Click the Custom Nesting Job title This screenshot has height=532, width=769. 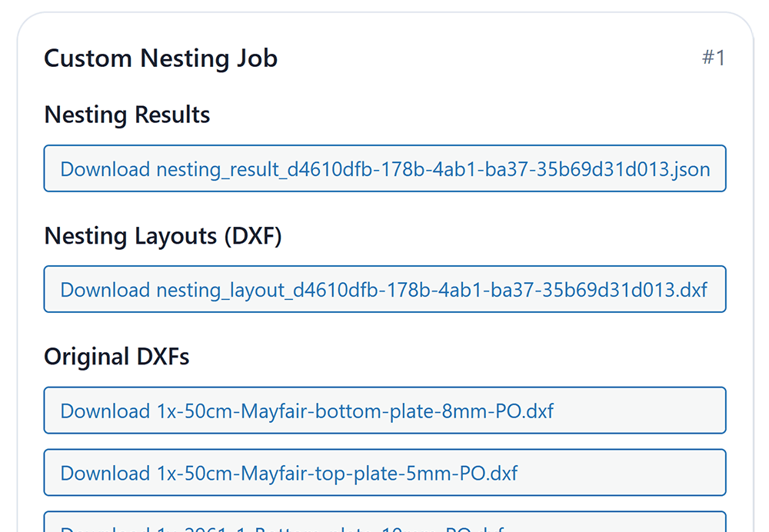point(161,58)
